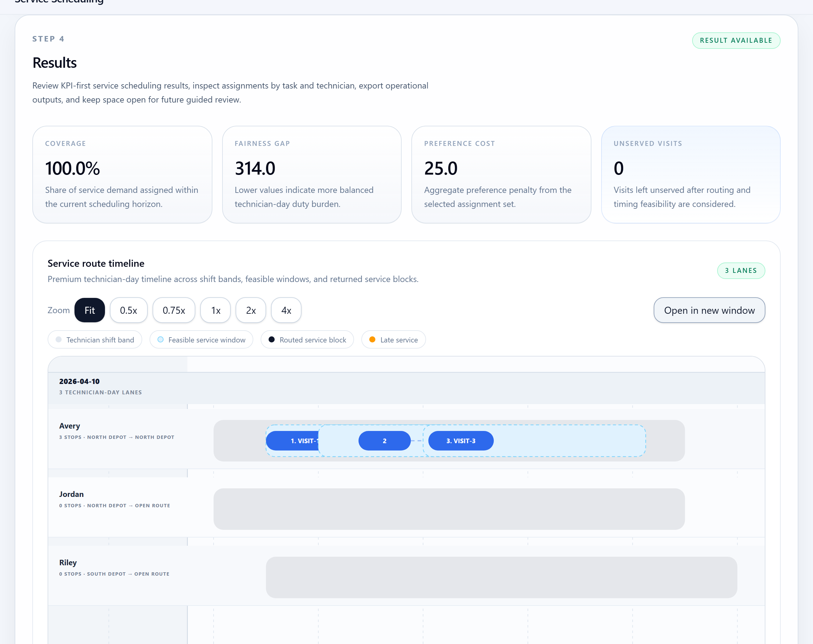
Task: Select the 1. VISIT-1 service block
Action: (x=292, y=441)
